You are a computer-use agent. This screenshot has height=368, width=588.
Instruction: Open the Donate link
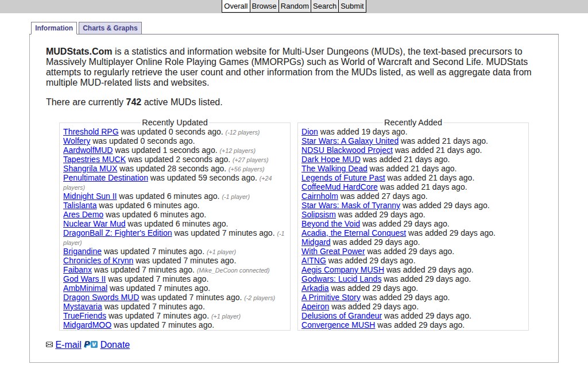click(115, 345)
